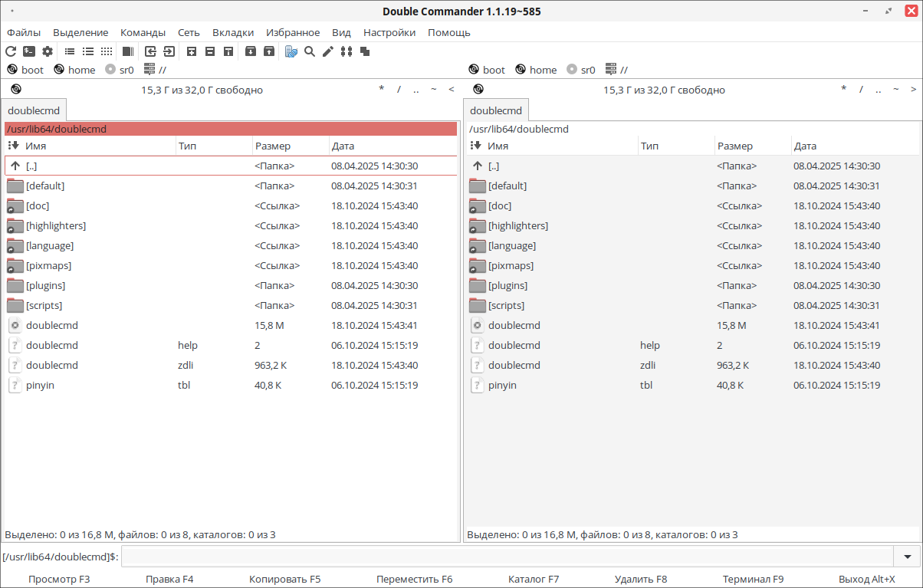Click the left panel favorites '*' button
Viewport: 923px width, 588px height.
click(381, 90)
